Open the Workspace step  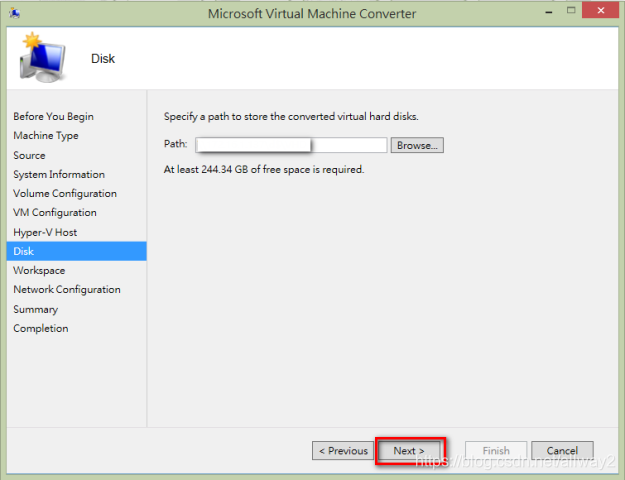(39, 270)
